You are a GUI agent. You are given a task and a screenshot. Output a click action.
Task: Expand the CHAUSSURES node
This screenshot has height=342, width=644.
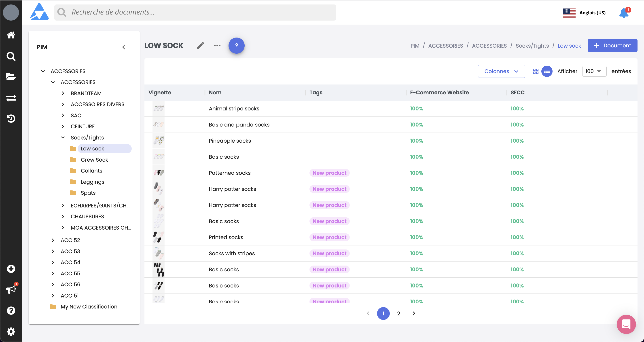pos(63,217)
